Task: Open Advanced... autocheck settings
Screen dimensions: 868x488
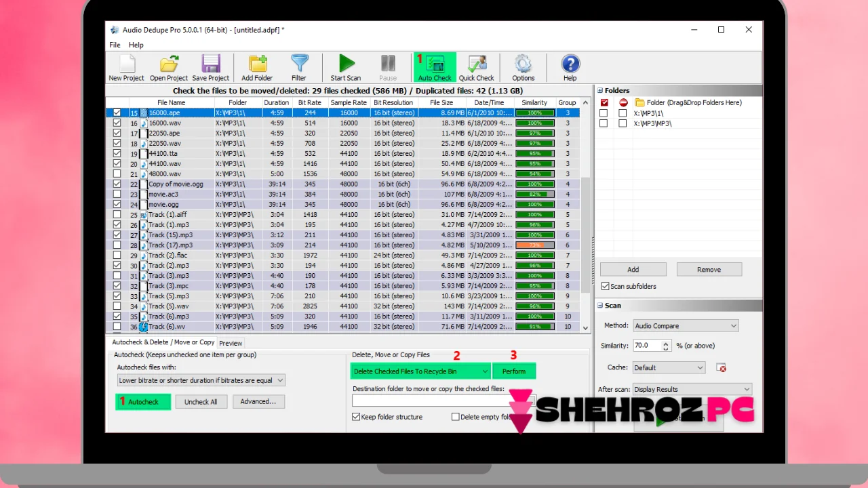Action: [x=258, y=401]
